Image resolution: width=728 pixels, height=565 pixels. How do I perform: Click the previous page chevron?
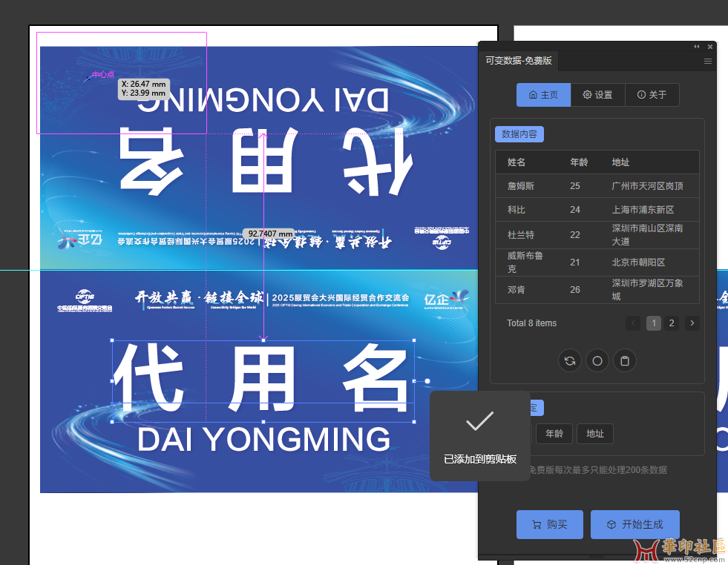633,323
